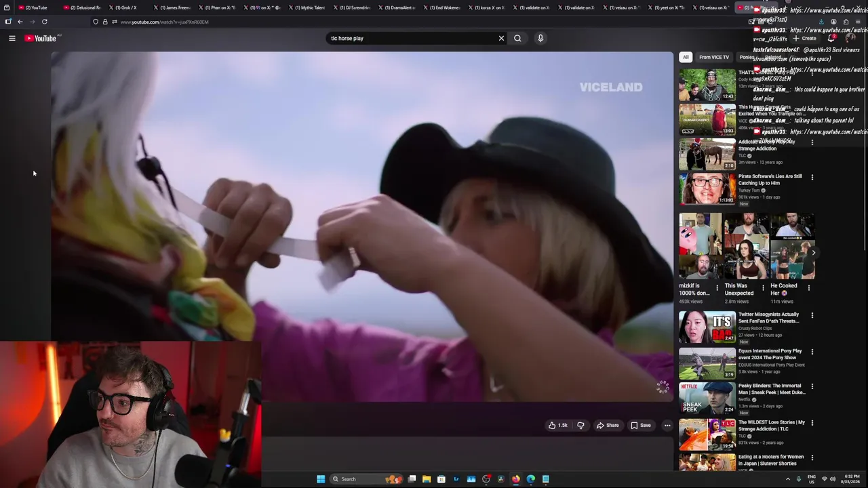Open 'Pirate Software's Lies' video title
868x488 pixels.
(x=770, y=180)
